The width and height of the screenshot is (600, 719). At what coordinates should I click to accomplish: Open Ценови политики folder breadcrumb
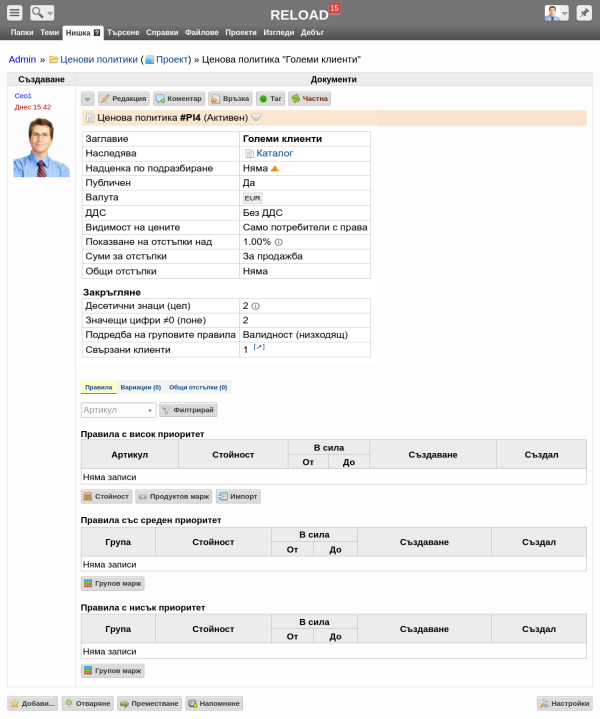pyautogui.click(x=99, y=60)
